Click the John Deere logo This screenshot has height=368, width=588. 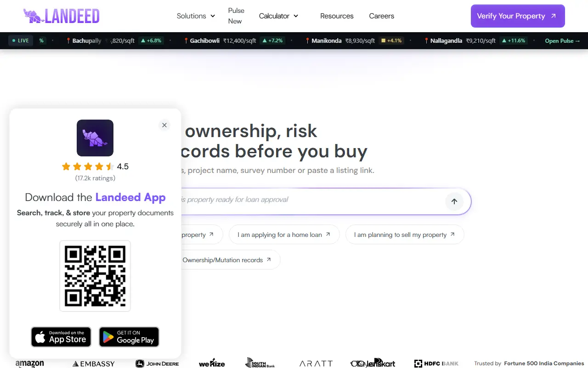click(x=157, y=363)
